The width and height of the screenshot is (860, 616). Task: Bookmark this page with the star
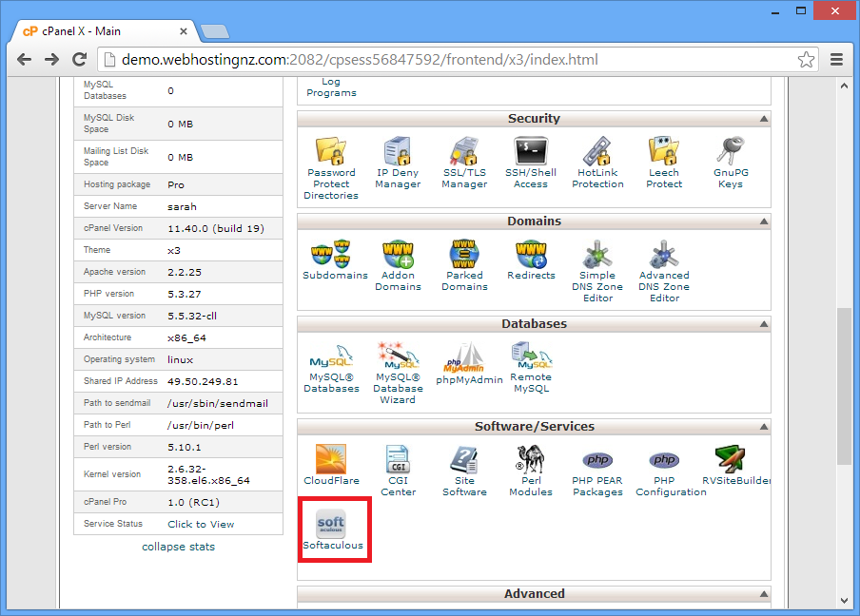[x=806, y=60]
